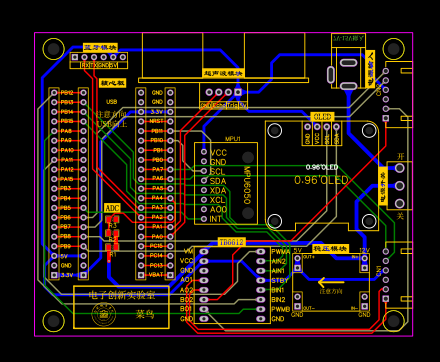Click the MPU6050 VCC pad

pos(204,152)
